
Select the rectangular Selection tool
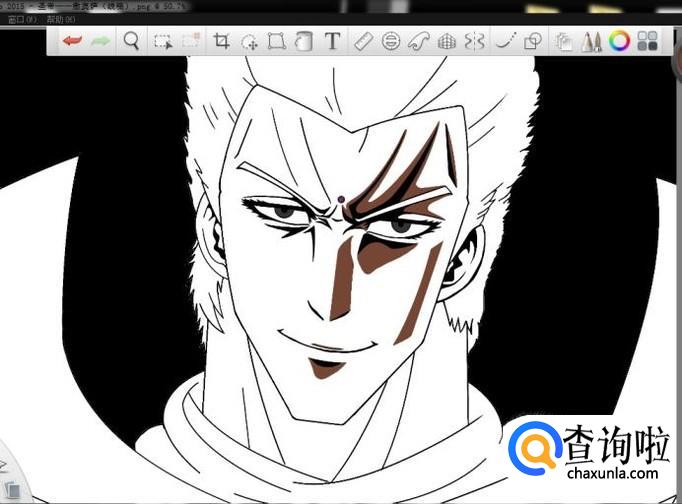(163, 42)
